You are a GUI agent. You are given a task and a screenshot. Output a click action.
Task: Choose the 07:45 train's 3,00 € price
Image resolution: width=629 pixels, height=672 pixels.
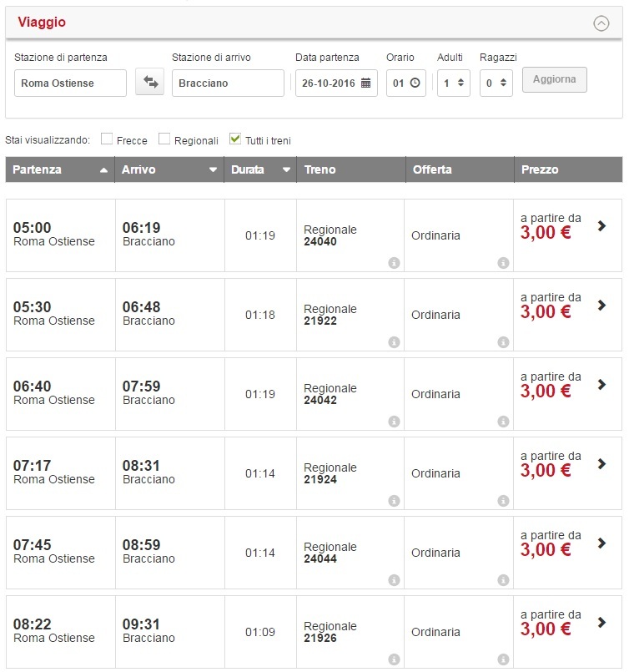[546, 549]
